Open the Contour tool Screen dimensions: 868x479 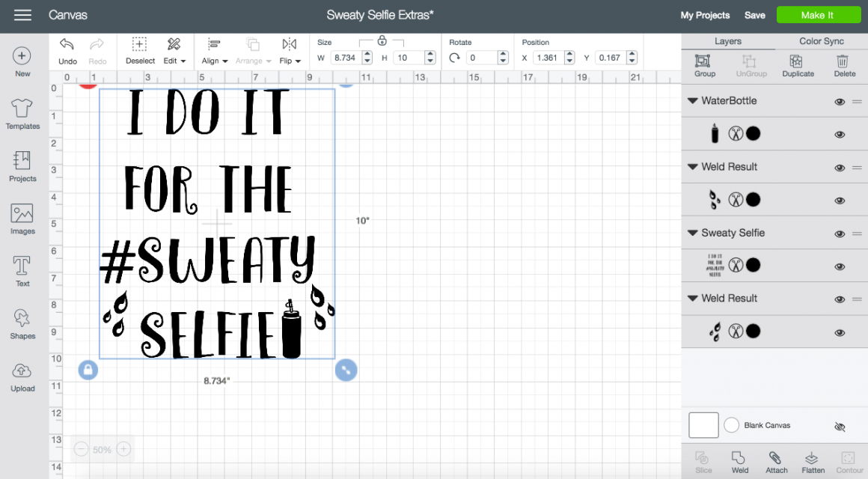point(849,463)
